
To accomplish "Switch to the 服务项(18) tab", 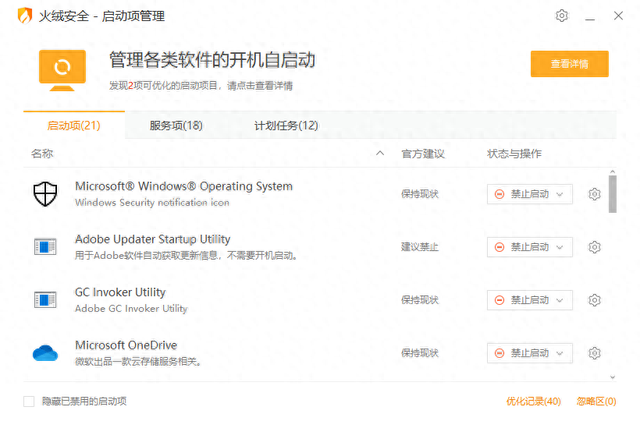I will (176, 126).
